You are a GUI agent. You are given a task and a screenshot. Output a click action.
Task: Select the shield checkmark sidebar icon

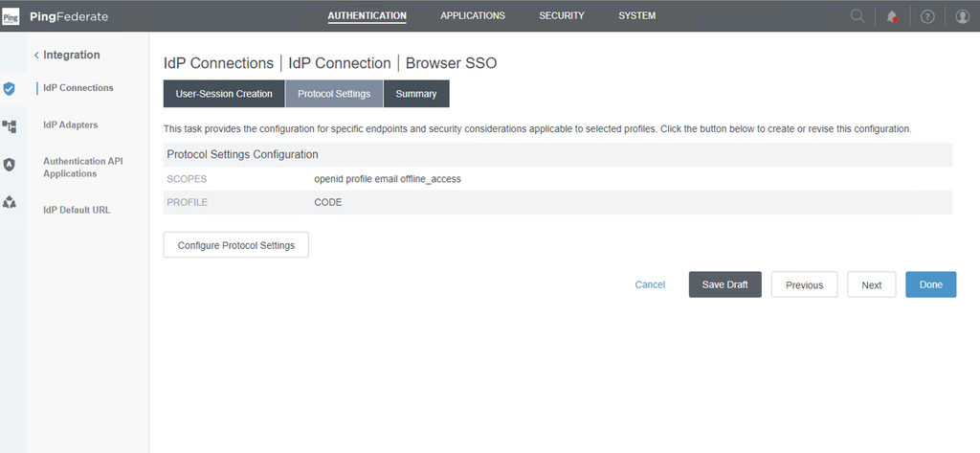(9, 88)
